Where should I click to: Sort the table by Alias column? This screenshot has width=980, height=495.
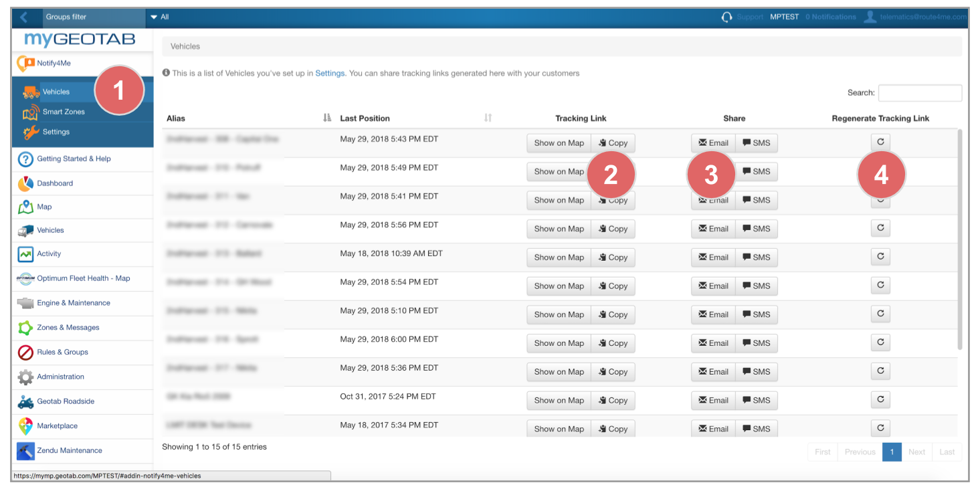326,118
